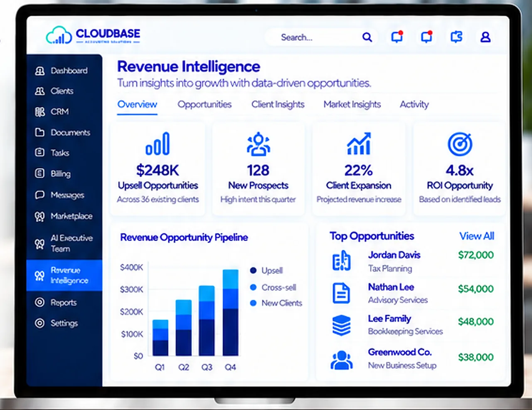
Task: Click the people icon above 128
Action: 258,144
